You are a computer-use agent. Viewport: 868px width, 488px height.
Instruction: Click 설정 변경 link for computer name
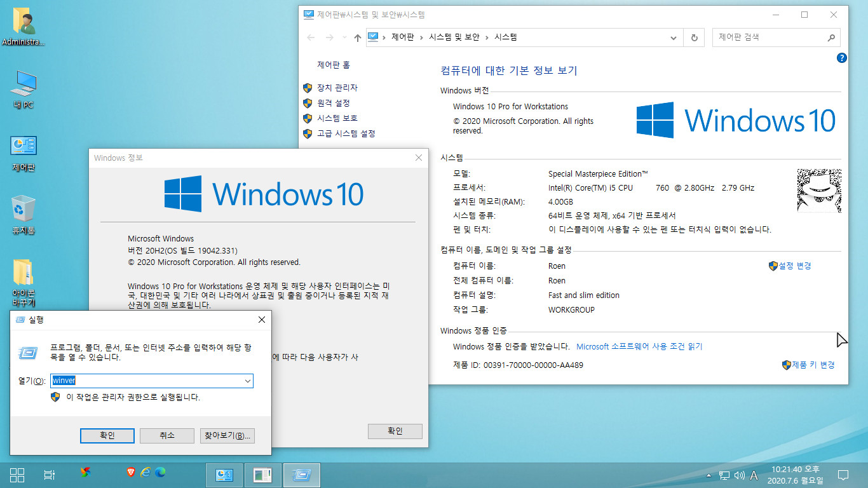pyautogui.click(x=795, y=266)
